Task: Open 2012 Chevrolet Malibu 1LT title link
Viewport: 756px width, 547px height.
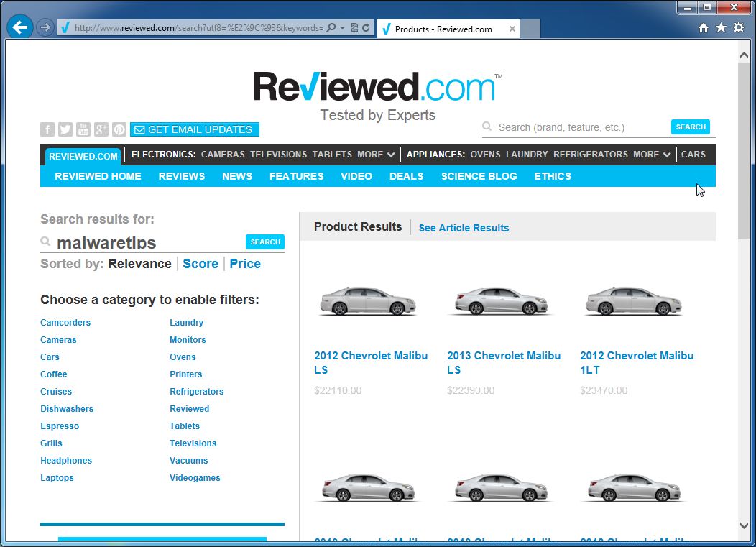Action: coord(637,363)
